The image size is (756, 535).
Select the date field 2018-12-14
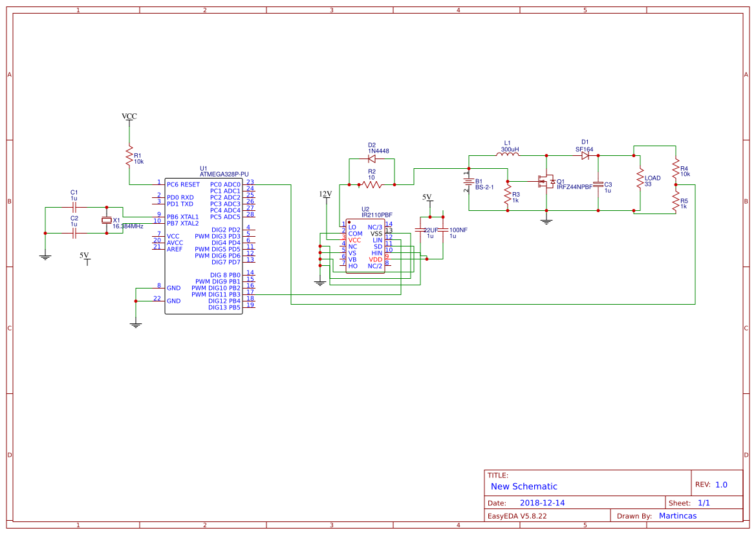pyautogui.click(x=542, y=503)
